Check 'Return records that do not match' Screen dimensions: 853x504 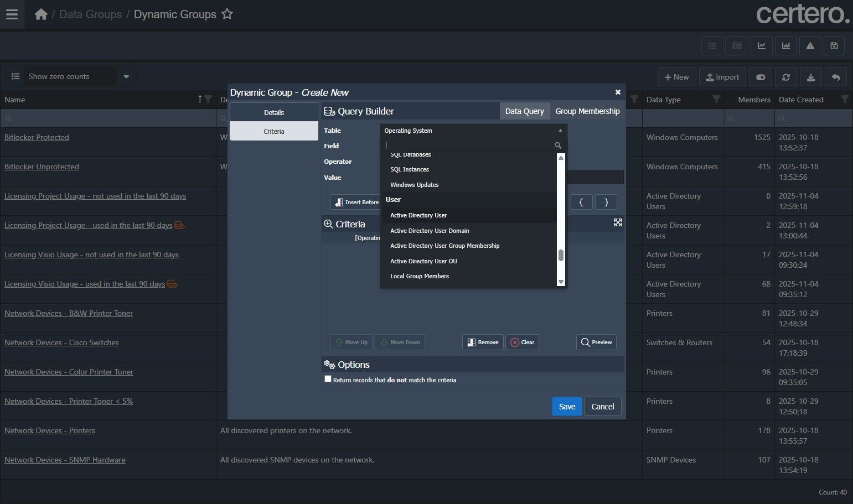pyautogui.click(x=328, y=379)
